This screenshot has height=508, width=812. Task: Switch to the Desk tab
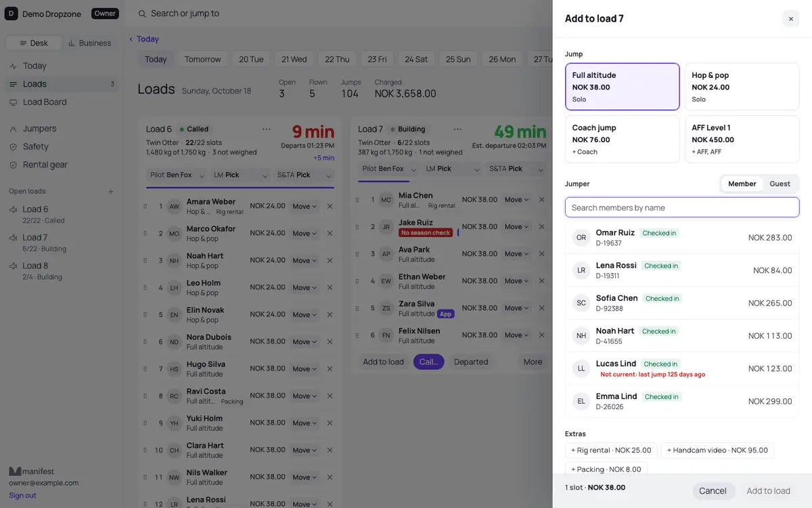(33, 43)
